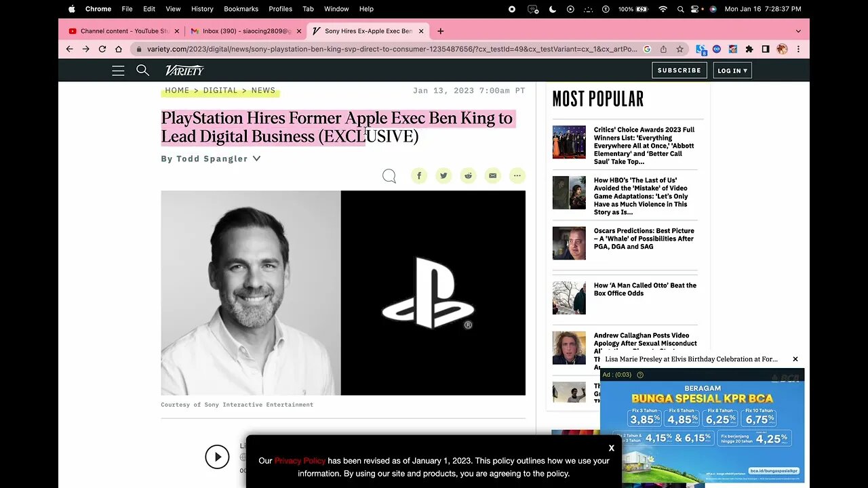This screenshot has width=868, height=488.
Task: Open the Privacy Policy link
Action: (300, 461)
